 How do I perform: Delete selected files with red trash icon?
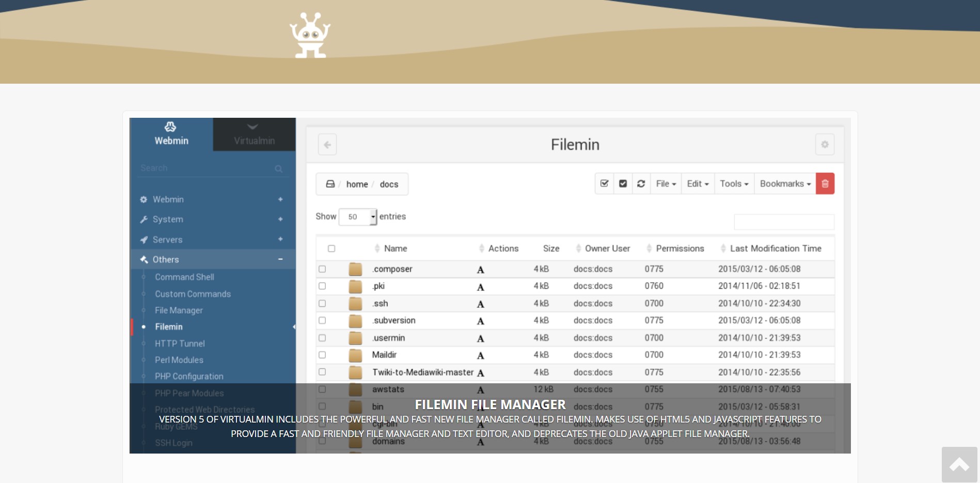pos(825,183)
